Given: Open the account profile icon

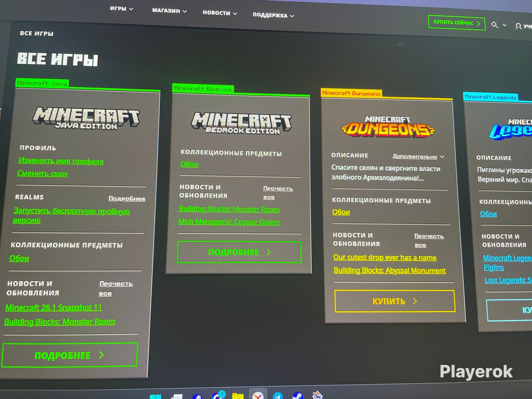Looking at the screenshot, I should click(x=518, y=26).
